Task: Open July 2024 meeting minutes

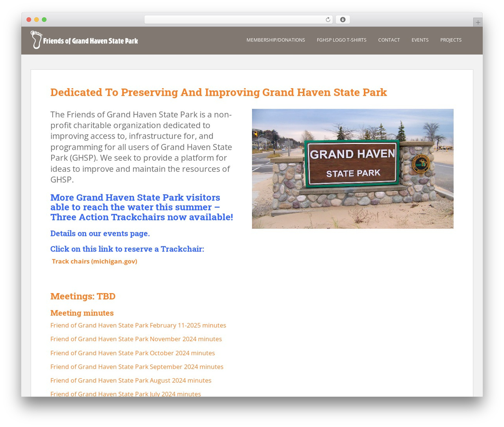Action: [126, 394]
